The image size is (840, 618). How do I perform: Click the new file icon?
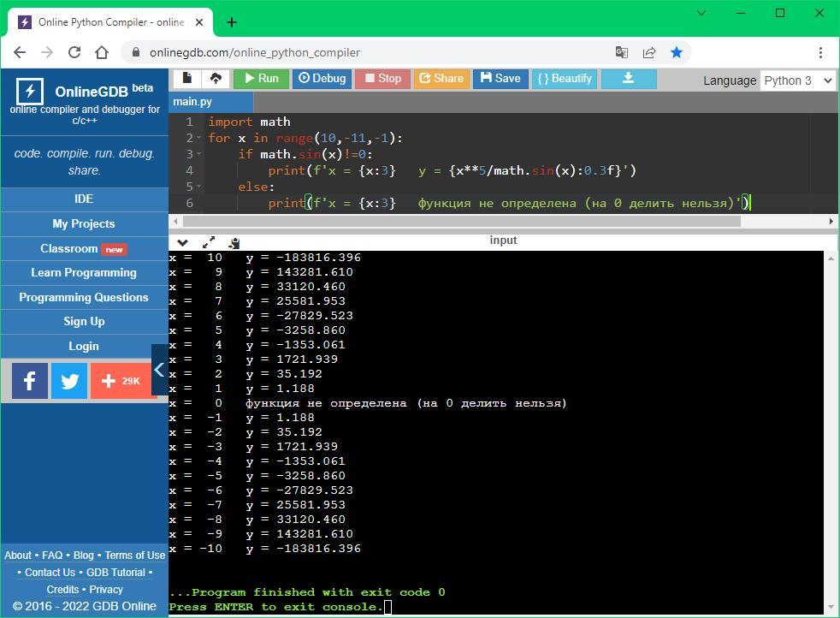click(x=187, y=79)
